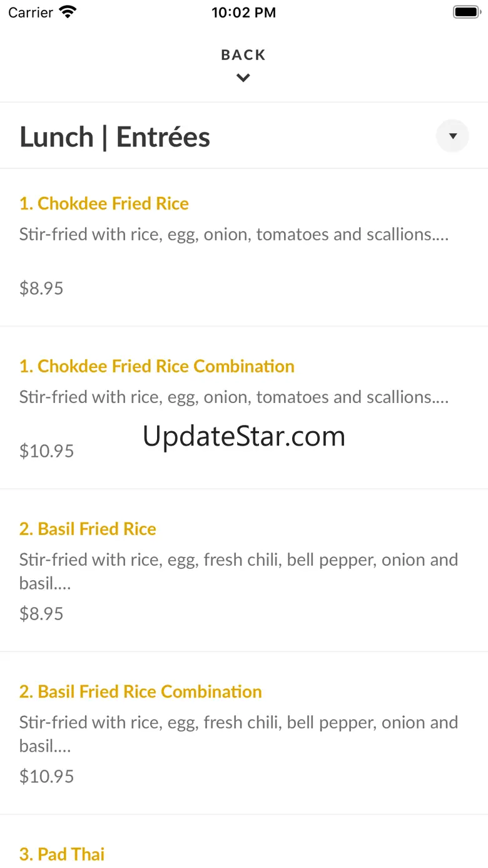
Task: Tap the battery icon in status bar
Action: (x=465, y=13)
